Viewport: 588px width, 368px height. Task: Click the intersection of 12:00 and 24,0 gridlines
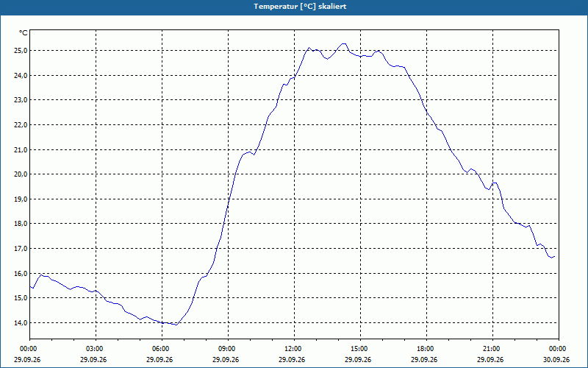point(295,76)
